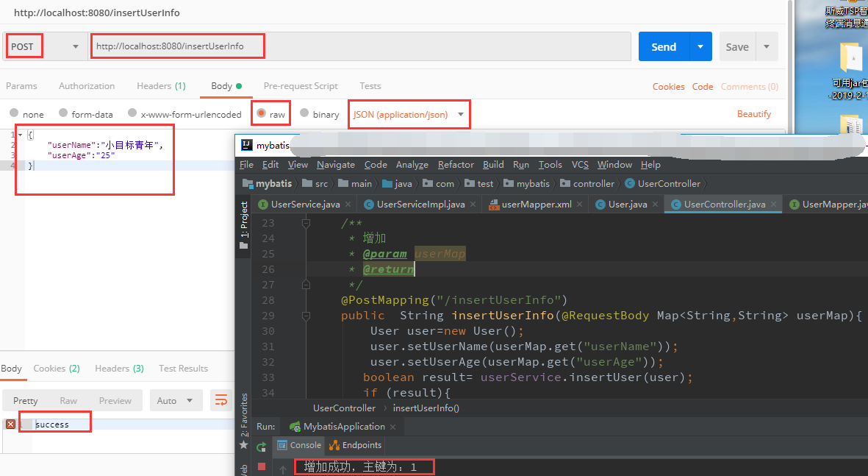Viewport: 868px width, 476px height.
Task: Click the userName line in the JSON body
Action: point(105,145)
